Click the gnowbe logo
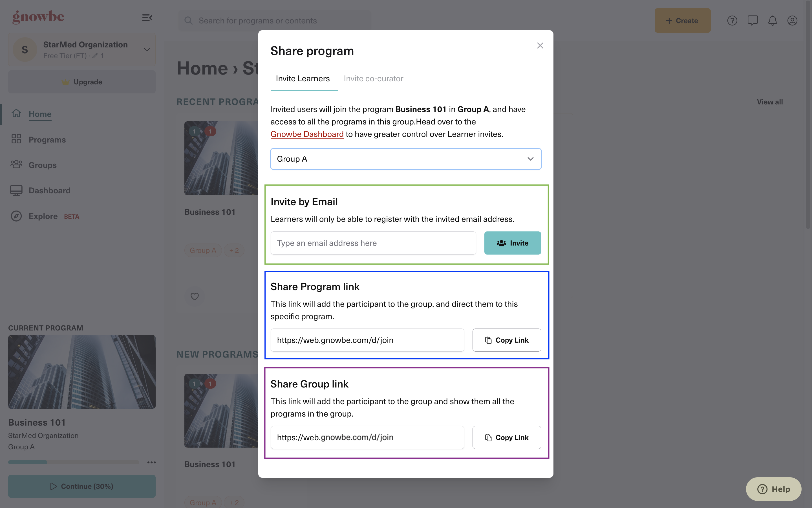Image resolution: width=812 pixels, height=508 pixels. [x=38, y=17]
